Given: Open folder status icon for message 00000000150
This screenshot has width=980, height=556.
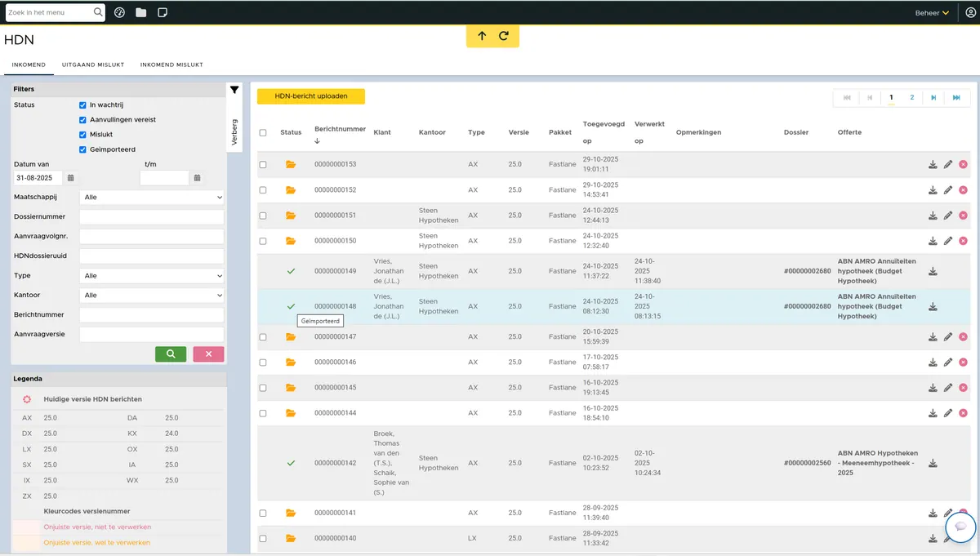Looking at the screenshot, I should tap(291, 241).
